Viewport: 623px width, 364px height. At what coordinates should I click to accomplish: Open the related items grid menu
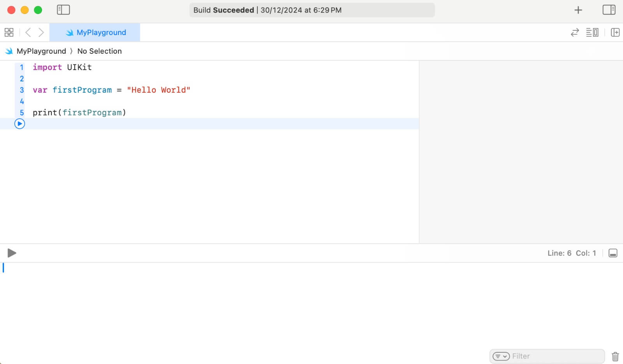pos(9,32)
